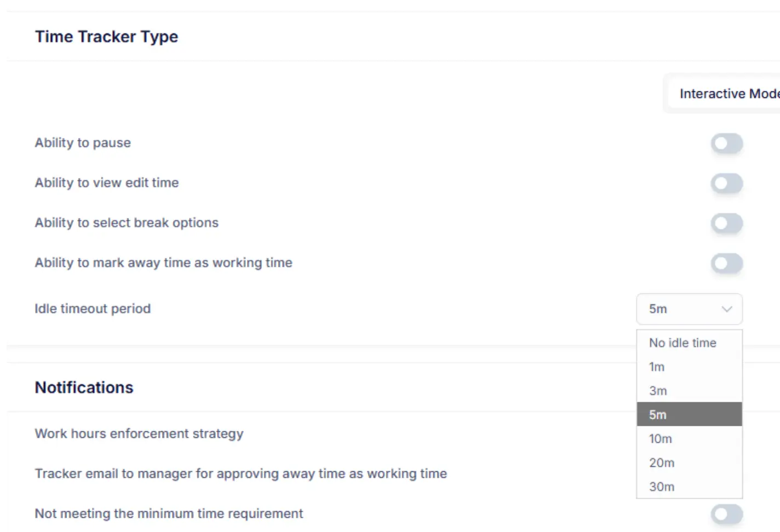Screen dimensions: 780x532
Task: Click Tracker email to manager setting label
Action: [240, 474]
